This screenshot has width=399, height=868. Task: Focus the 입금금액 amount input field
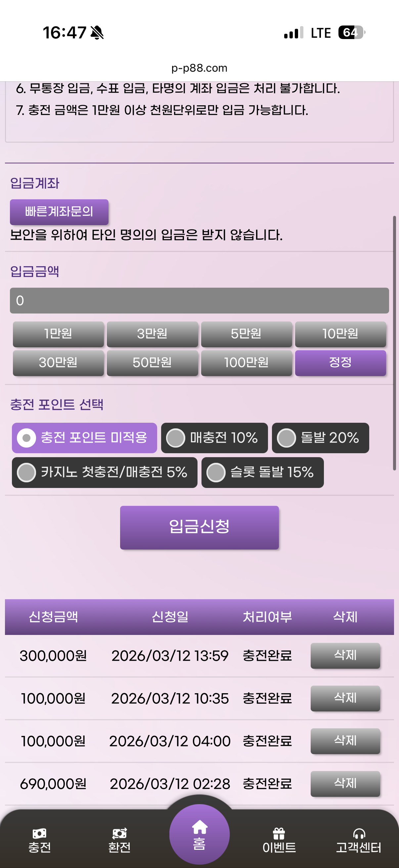click(x=199, y=301)
